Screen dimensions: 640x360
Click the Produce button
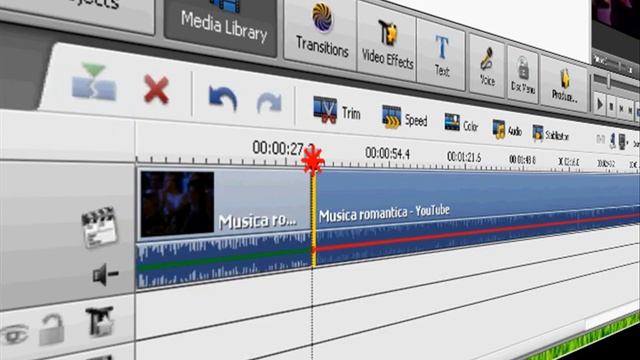(x=564, y=85)
